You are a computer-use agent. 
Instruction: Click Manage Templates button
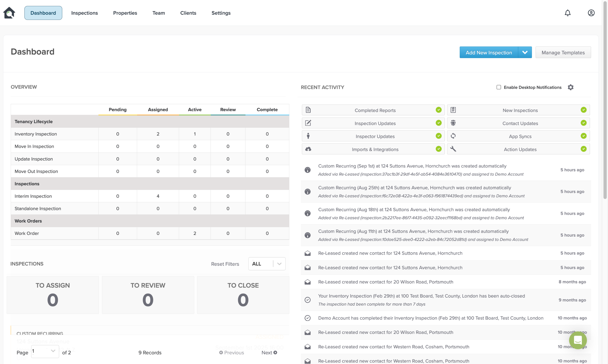tap(563, 52)
